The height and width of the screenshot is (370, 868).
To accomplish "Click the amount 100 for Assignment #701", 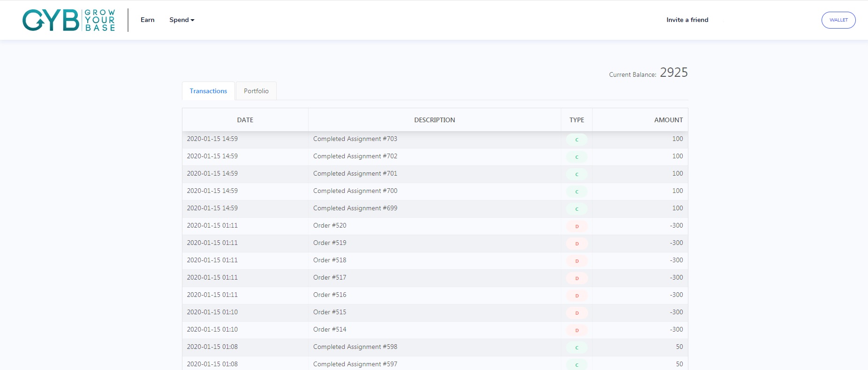I will click(678, 173).
